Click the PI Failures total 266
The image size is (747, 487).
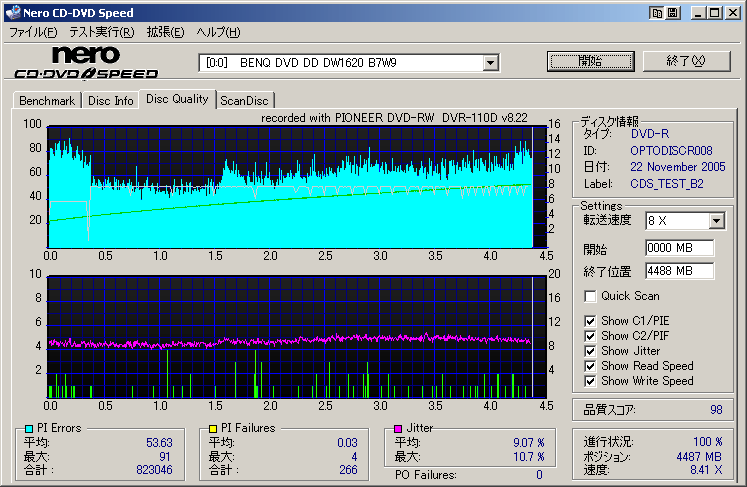[348, 470]
